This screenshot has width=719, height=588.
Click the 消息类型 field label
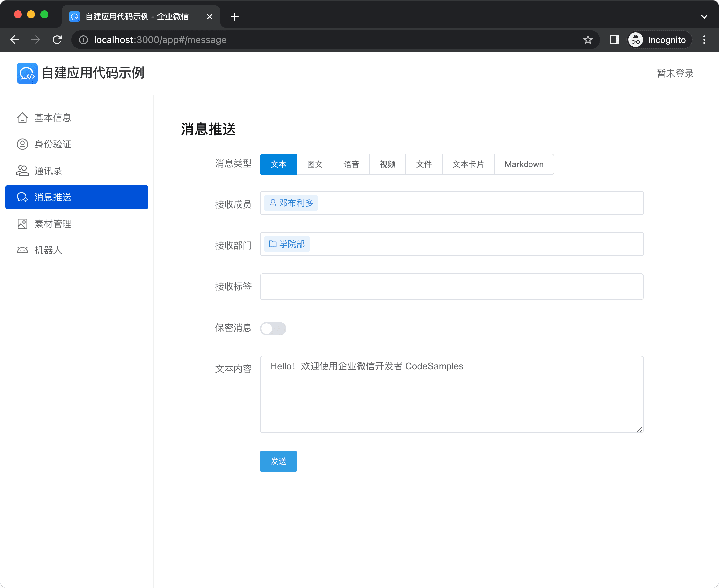click(x=233, y=164)
